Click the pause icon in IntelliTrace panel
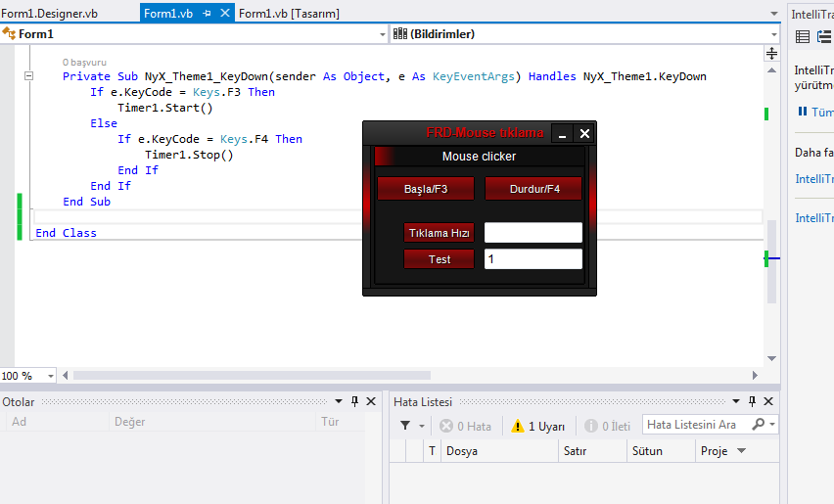Screen dimensions: 834x504 point(803,112)
